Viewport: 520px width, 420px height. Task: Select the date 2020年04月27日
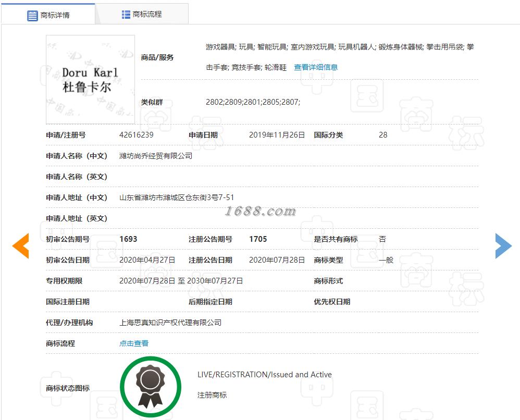tap(147, 260)
